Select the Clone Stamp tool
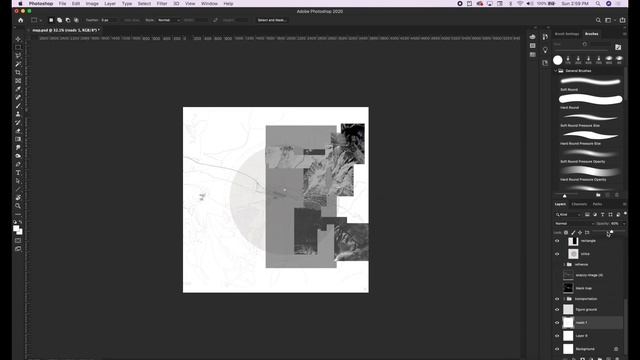Image resolution: width=640 pixels, height=360 pixels. pyautogui.click(x=18, y=114)
